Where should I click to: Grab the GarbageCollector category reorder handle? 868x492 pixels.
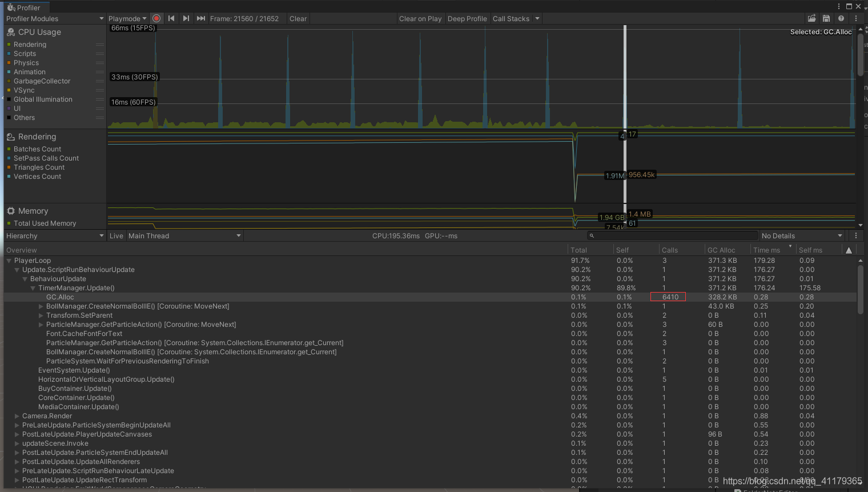[100, 81]
